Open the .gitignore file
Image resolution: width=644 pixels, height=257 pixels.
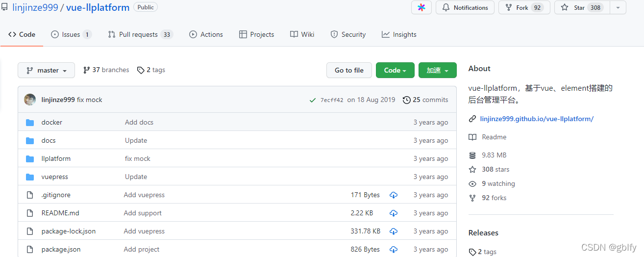[56, 195]
